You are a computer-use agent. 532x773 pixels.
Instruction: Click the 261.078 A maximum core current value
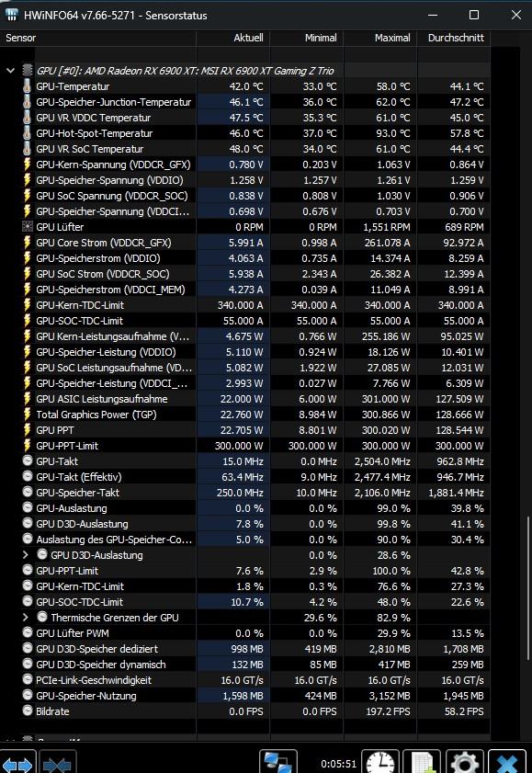tap(387, 243)
